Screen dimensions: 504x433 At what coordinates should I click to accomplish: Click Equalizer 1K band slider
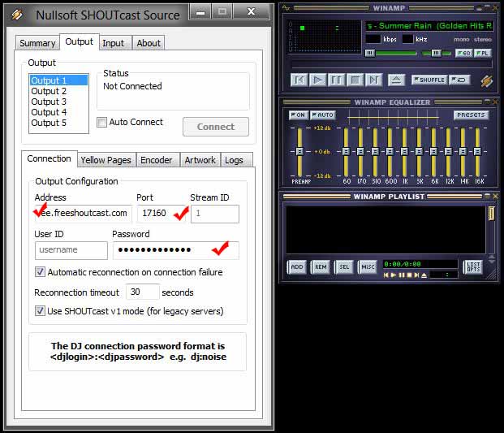pos(405,152)
